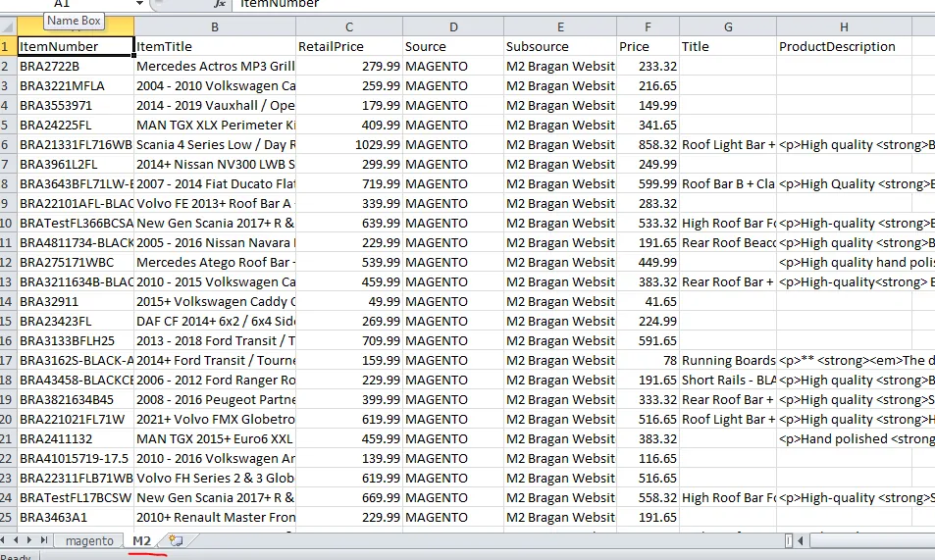Select column D header
Image resolution: width=935 pixels, height=560 pixels.
coord(453,26)
